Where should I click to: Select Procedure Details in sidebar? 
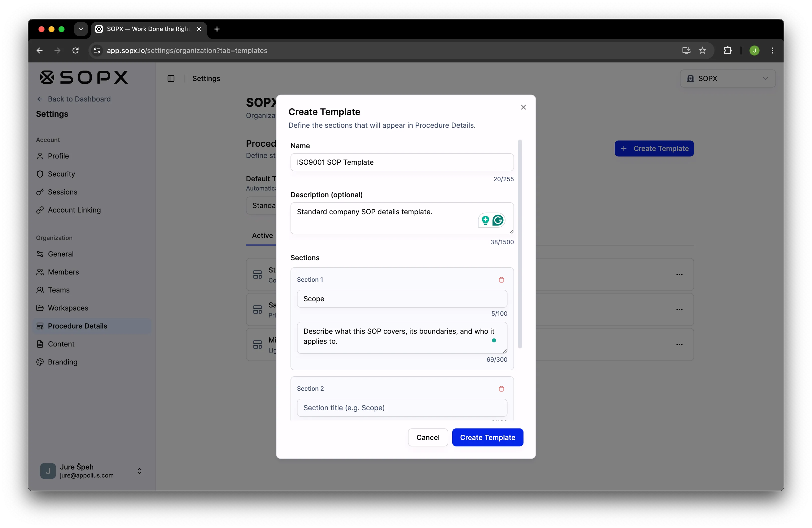coord(92,326)
